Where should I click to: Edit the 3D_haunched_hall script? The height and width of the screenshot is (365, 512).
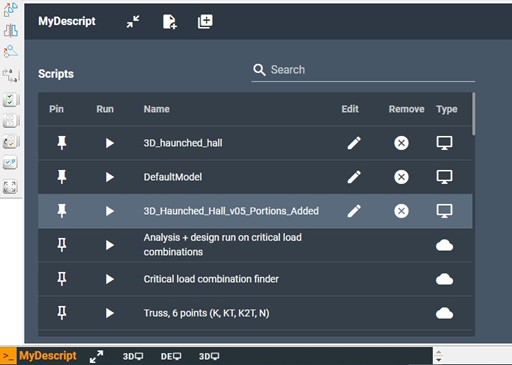[x=354, y=143]
